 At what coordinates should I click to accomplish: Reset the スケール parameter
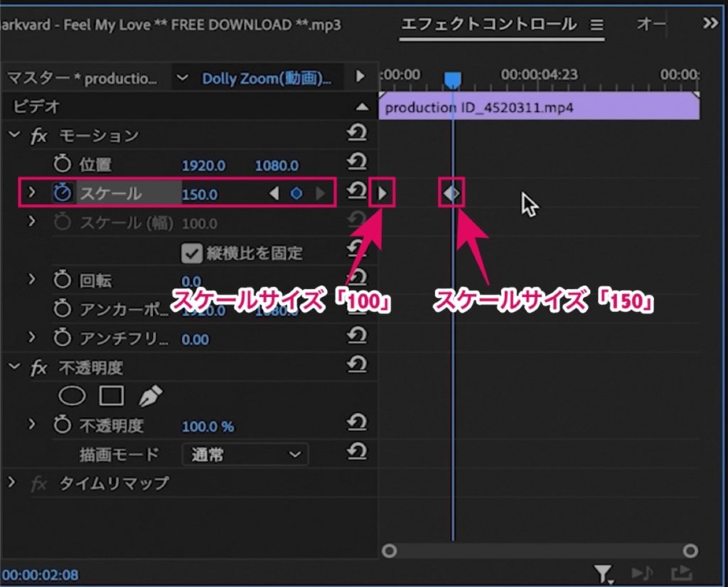click(x=357, y=190)
